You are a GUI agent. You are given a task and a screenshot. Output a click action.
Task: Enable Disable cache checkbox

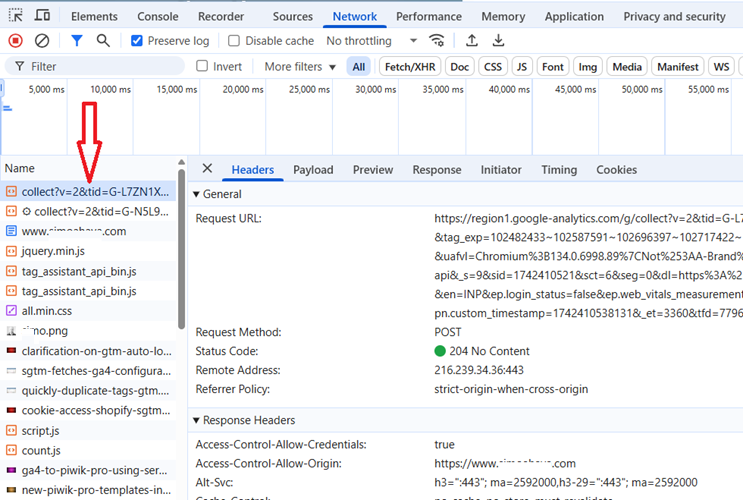234,41
